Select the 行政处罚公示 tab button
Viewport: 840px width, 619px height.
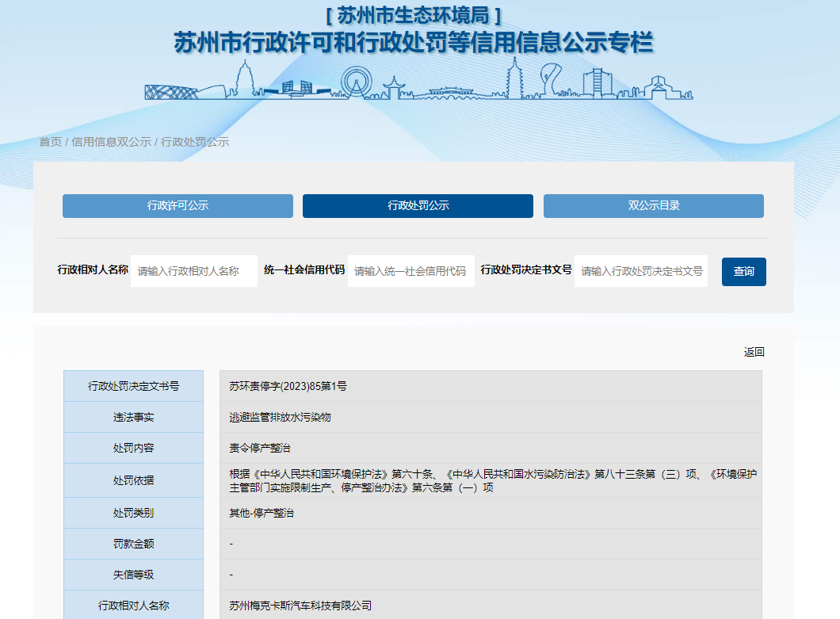click(x=418, y=206)
